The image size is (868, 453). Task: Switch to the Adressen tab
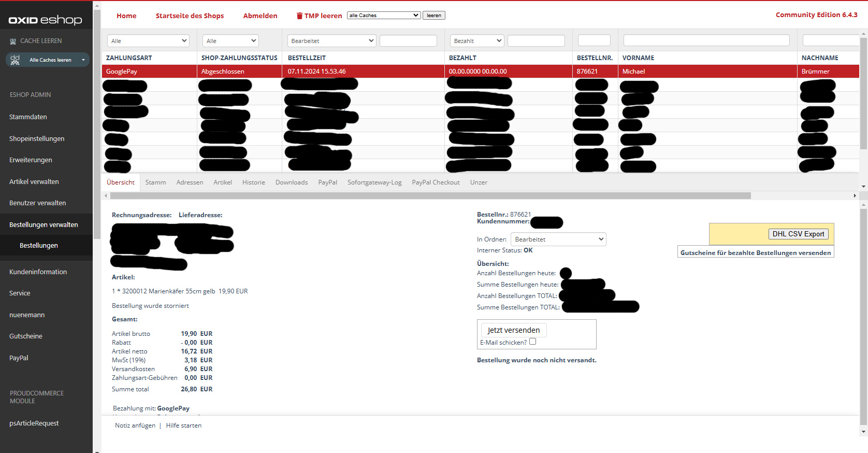(x=190, y=182)
